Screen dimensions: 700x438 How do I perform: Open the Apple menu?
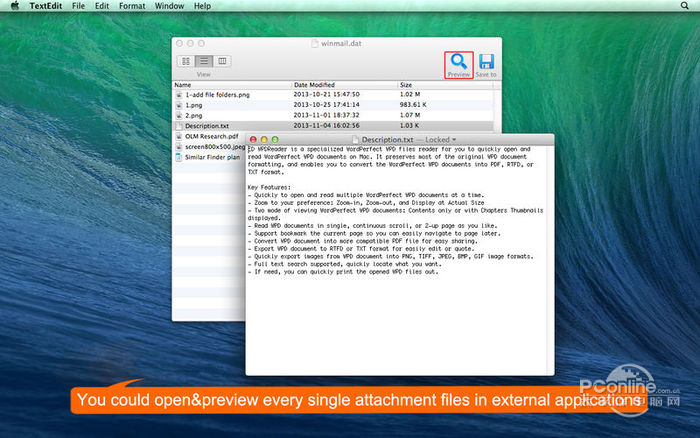(15, 6)
